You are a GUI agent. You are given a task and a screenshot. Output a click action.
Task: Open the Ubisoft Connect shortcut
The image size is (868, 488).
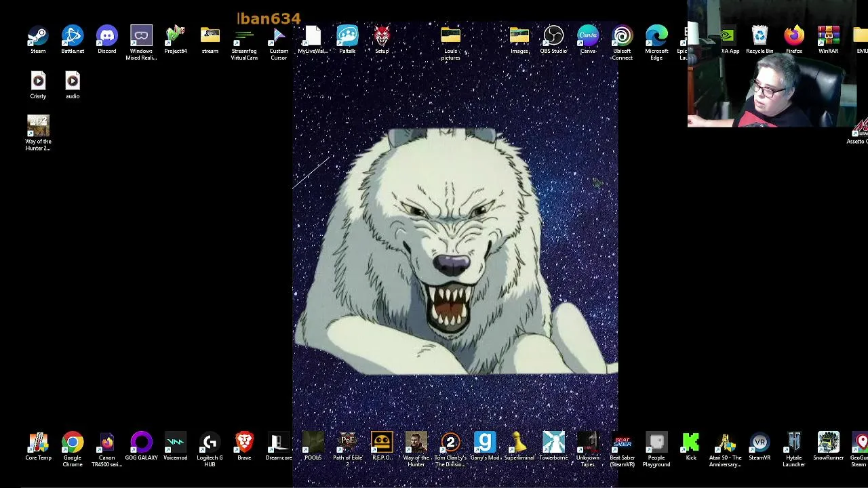(x=622, y=37)
